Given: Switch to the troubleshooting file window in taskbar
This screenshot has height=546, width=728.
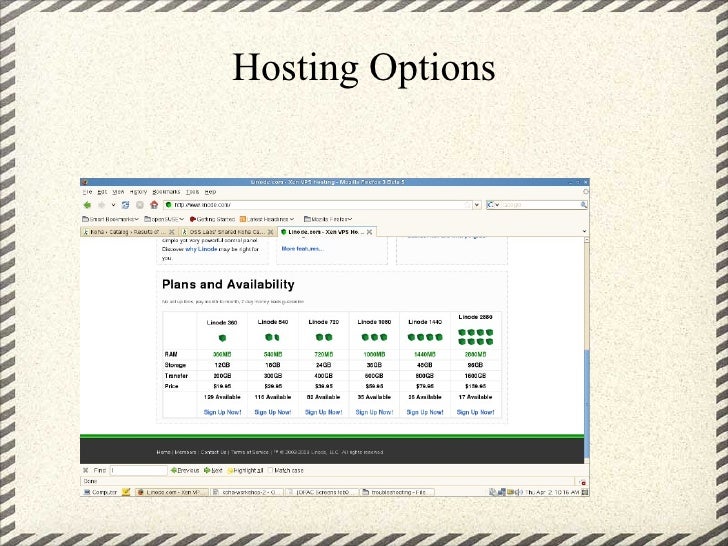Looking at the screenshot, I should tap(398, 492).
